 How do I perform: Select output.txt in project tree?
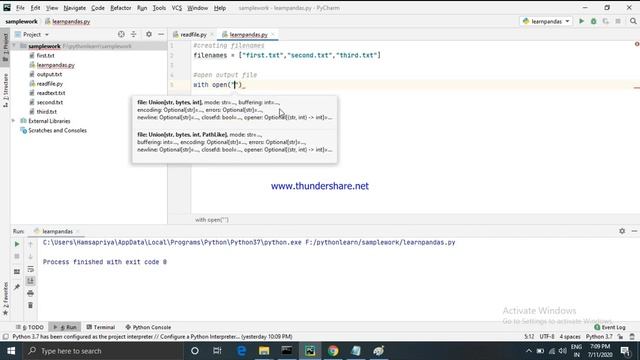point(49,74)
